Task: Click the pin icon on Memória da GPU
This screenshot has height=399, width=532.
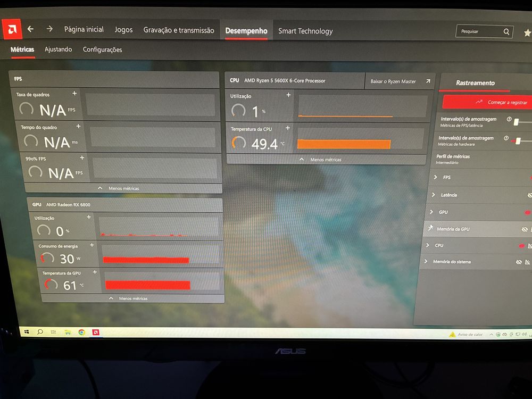Action: click(x=430, y=228)
